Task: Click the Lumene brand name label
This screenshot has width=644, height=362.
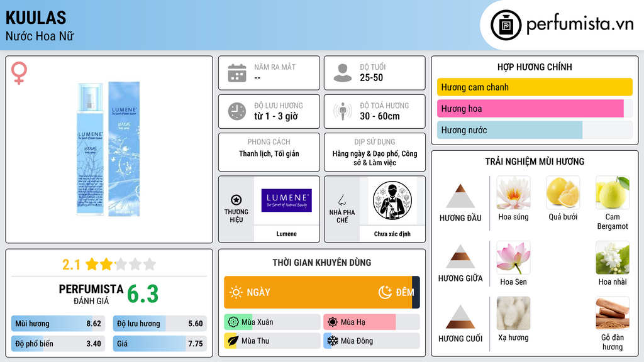Action: coord(286,234)
